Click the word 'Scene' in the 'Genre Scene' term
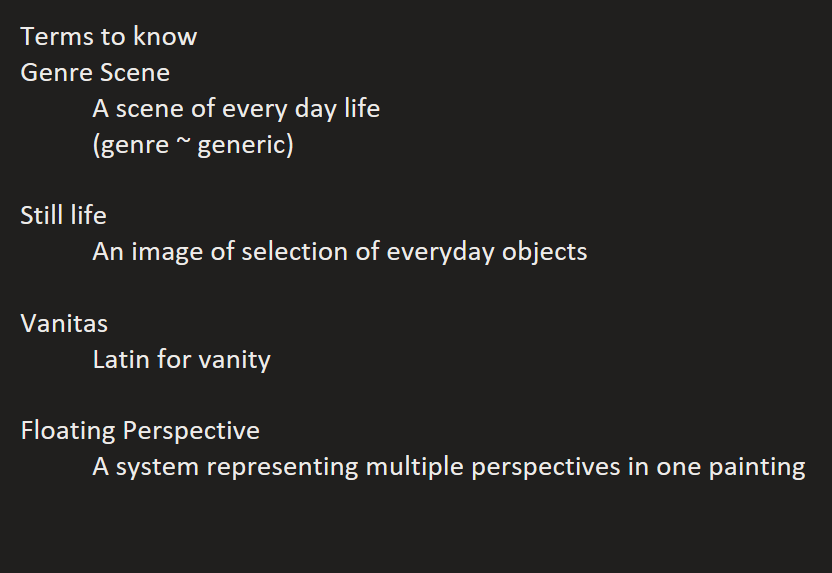Image resolution: width=832 pixels, height=573 pixels. (136, 73)
